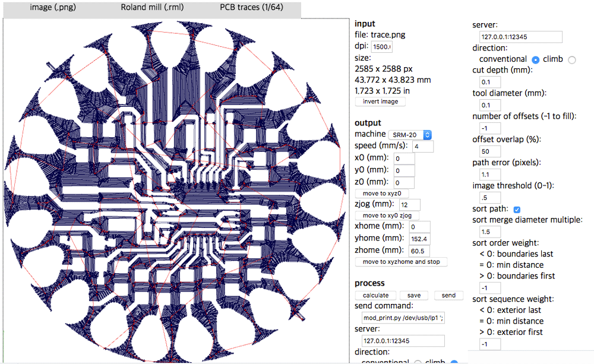Select the climb direction radio button
This screenshot has width=594, height=364.
[572, 60]
